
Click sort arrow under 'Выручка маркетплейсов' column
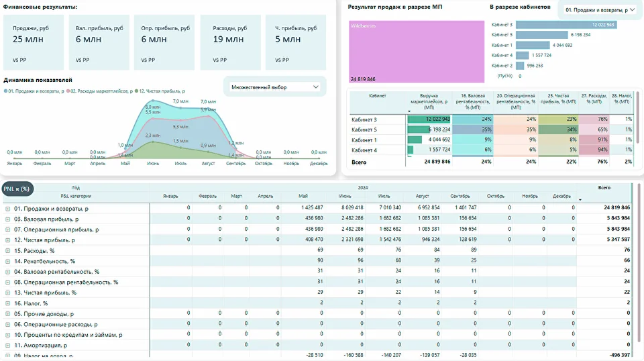click(409, 111)
